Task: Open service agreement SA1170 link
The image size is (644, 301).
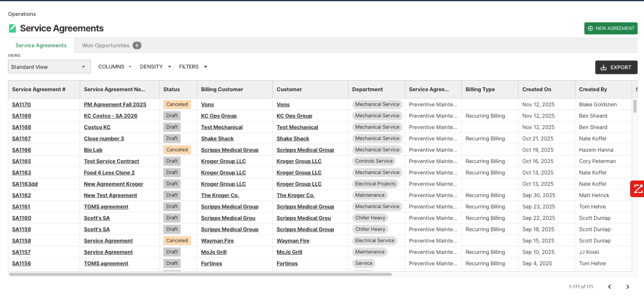Action: [x=21, y=104]
